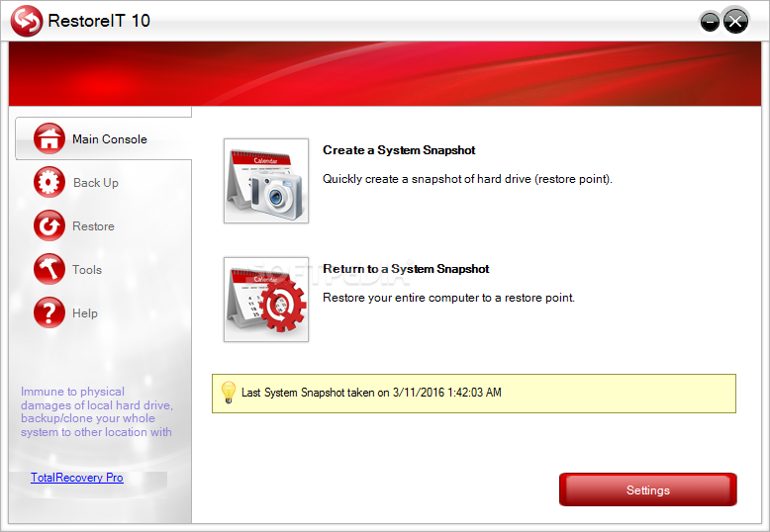
Task: Click 'Quickly create a snapshot of hard drive' text
Action: click(467, 179)
